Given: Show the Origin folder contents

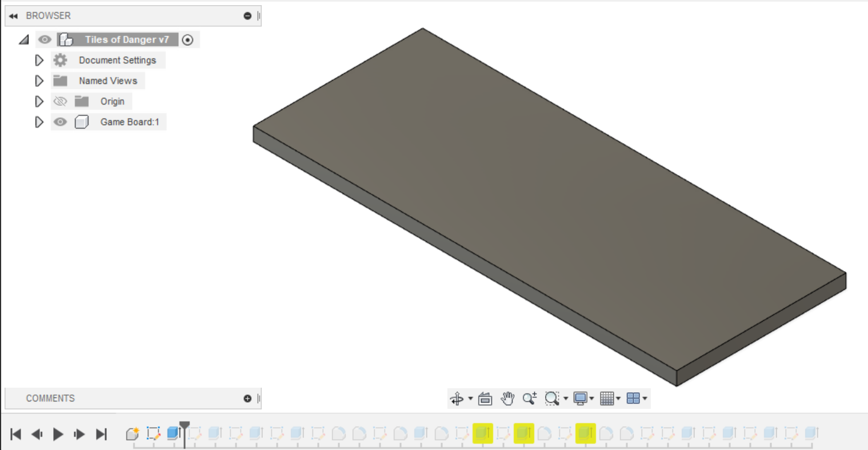Looking at the screenshot, I should pos(39,101).
